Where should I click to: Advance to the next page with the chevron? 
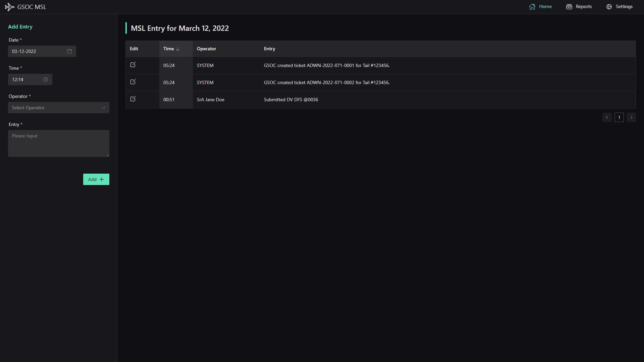click(632, 117)
